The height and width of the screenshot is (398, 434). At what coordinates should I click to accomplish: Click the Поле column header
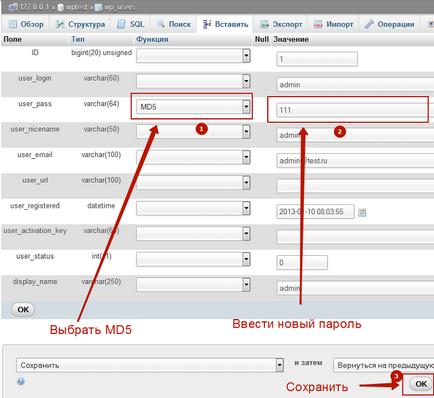(x=12, y=39)
